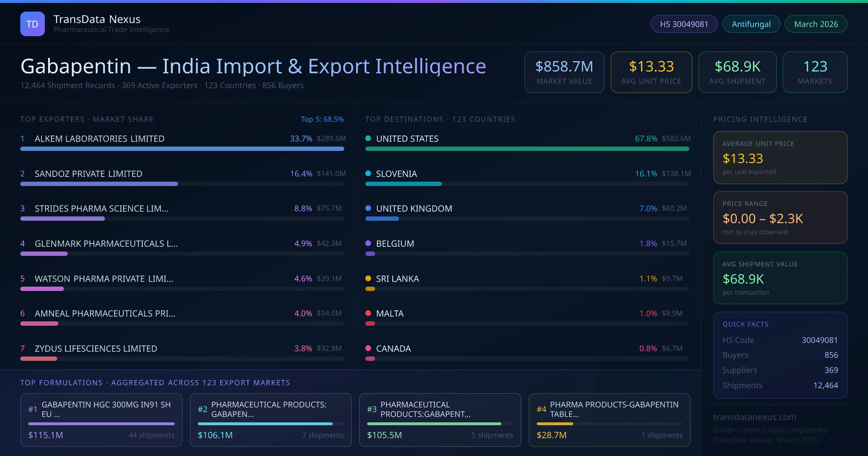This screenshot has width=868, height=456.
Task: Select the Antifungal category pill
Action: click(x=751, y=24)
